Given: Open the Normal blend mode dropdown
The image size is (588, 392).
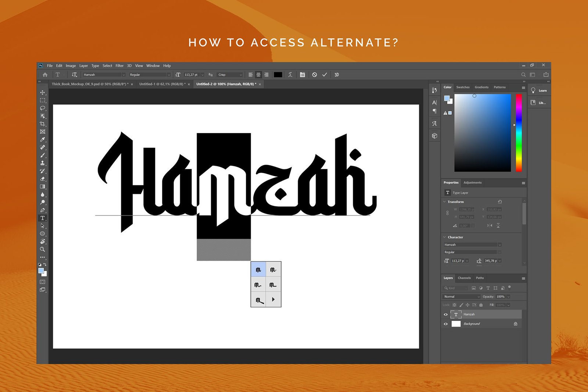Looking at the screenshot, I should click(x=462, y=296).
